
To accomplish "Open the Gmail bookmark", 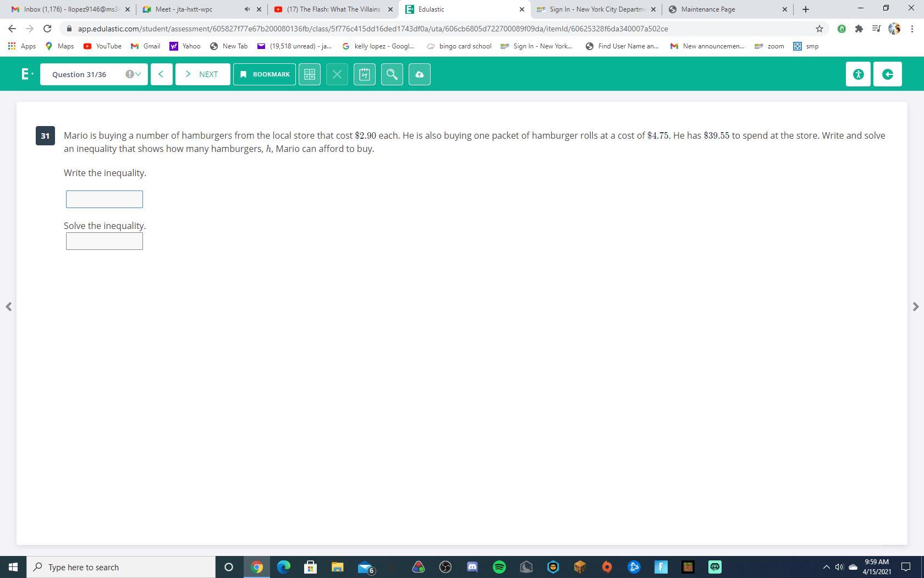I will pyautogui.click(x=146, y=46).
